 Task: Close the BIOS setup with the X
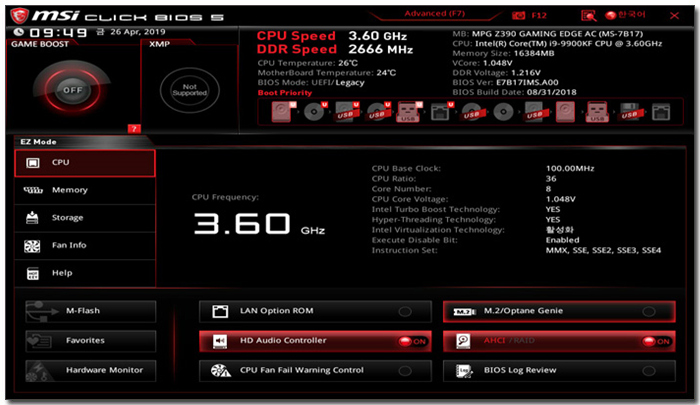[674, 16]
